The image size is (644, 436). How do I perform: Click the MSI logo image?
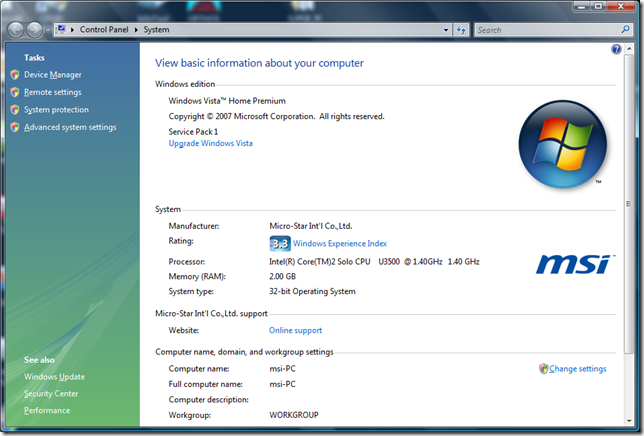coord(573,263)
